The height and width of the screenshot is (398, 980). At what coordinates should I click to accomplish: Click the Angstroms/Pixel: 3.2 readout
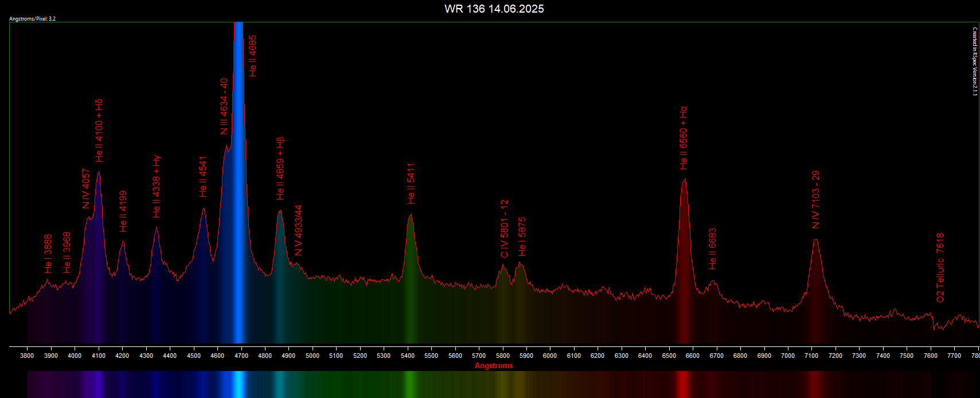33,19
